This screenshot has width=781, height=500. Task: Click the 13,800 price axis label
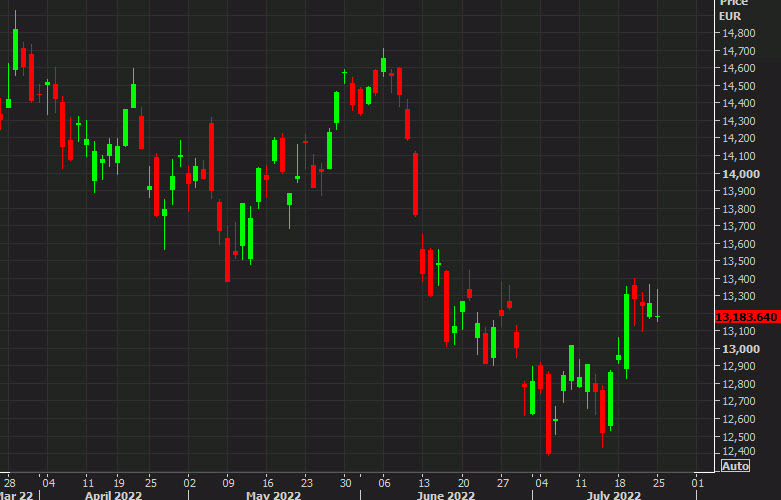pyautogui.click(x=739, y=209)
